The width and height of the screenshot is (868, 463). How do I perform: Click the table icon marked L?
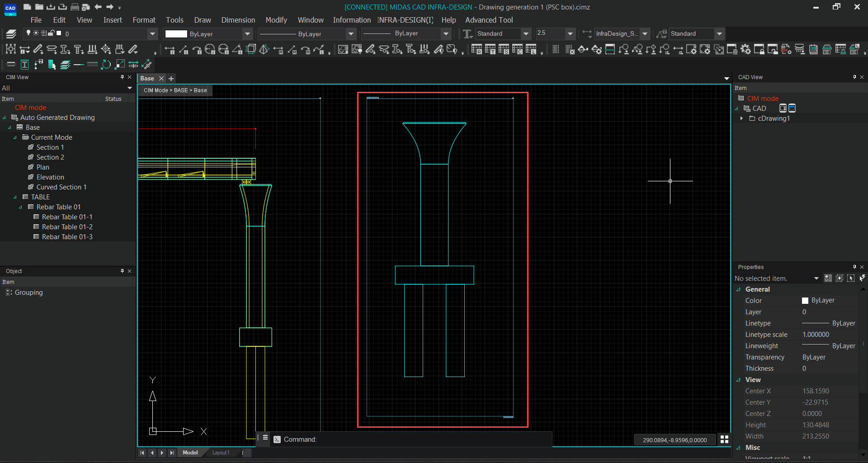pos(531,49)
